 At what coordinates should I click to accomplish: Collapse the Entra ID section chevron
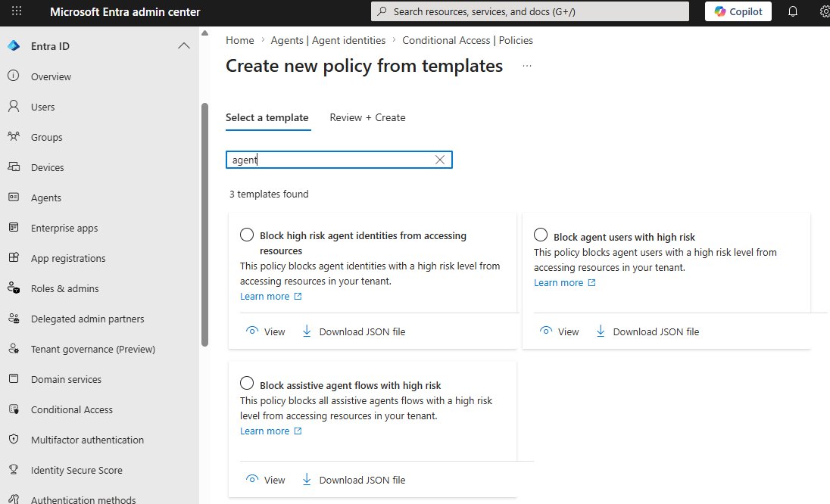(x=184, y=46)
